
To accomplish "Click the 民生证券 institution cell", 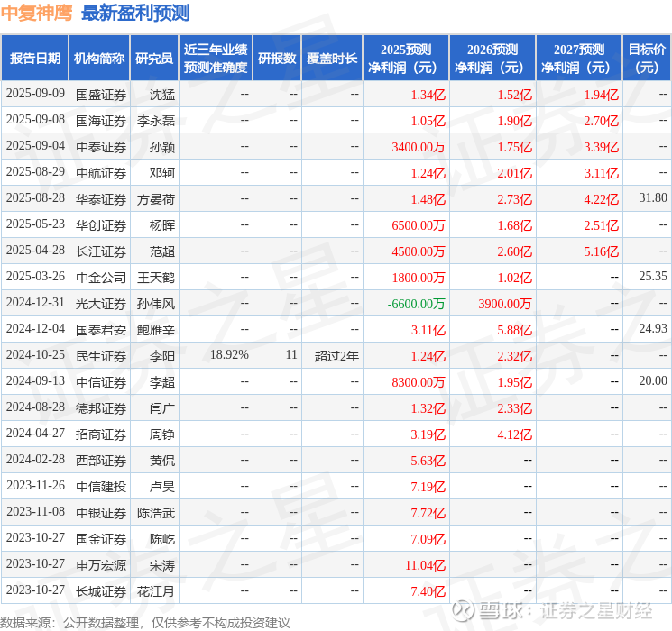I will click(101, 356).
